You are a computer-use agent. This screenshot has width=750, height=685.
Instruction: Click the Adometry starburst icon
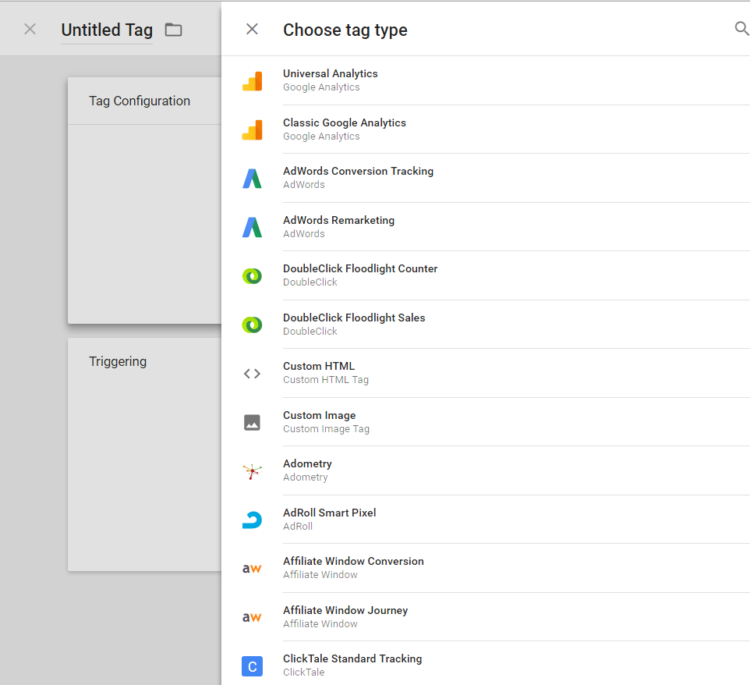pos(252,471)
